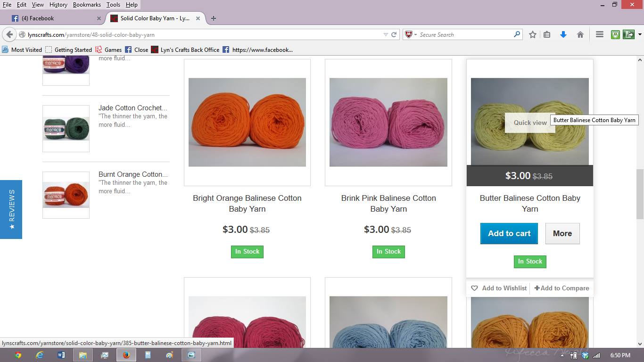This screenshot has height=362, width=644.
Task: Open the Reviews side tab
Action: tap(11, 209)
